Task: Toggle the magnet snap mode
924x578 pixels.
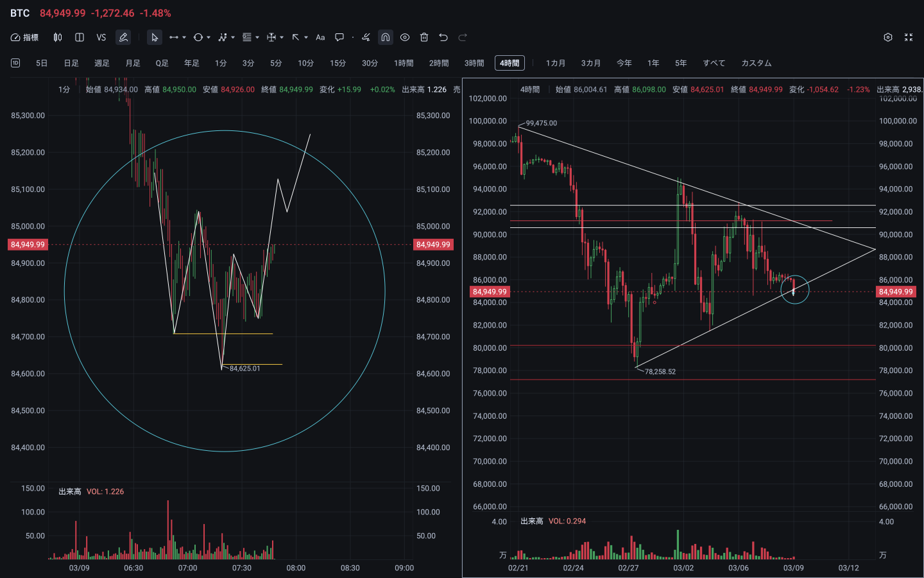Action: [385, 37]
